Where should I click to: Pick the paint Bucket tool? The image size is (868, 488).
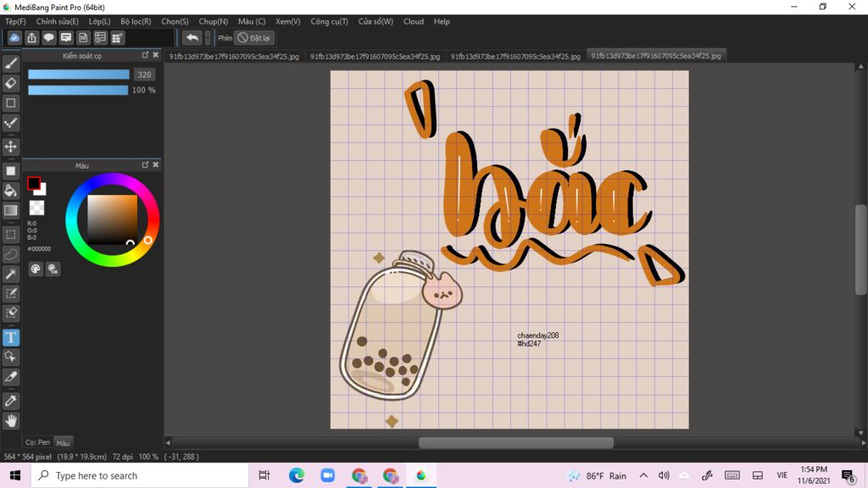10,191
